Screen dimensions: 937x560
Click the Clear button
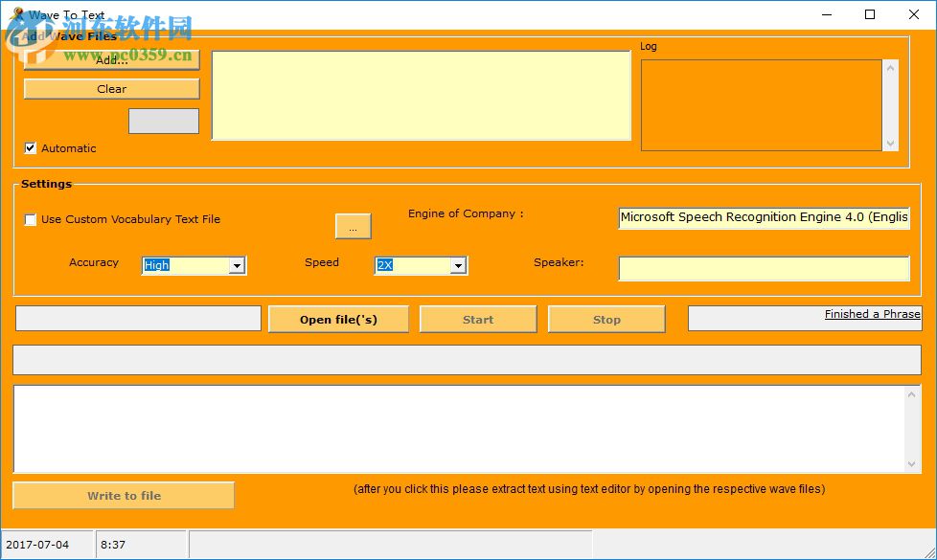point(111,89)
